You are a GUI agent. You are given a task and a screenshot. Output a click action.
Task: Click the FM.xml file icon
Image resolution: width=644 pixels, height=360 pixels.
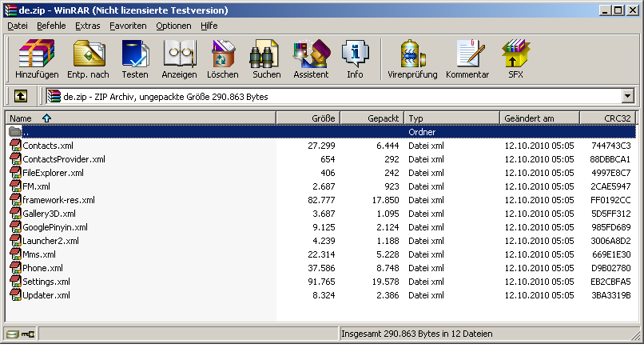point(16,186)
